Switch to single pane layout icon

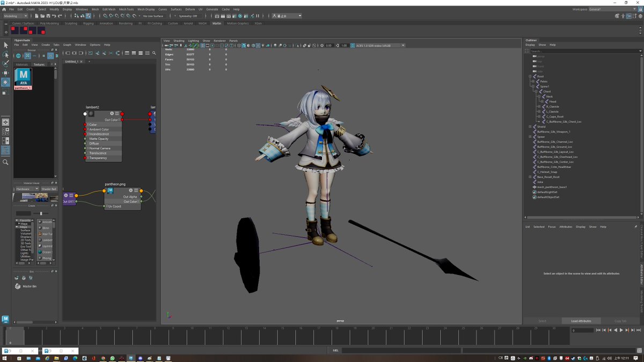(x=5, y=122)
